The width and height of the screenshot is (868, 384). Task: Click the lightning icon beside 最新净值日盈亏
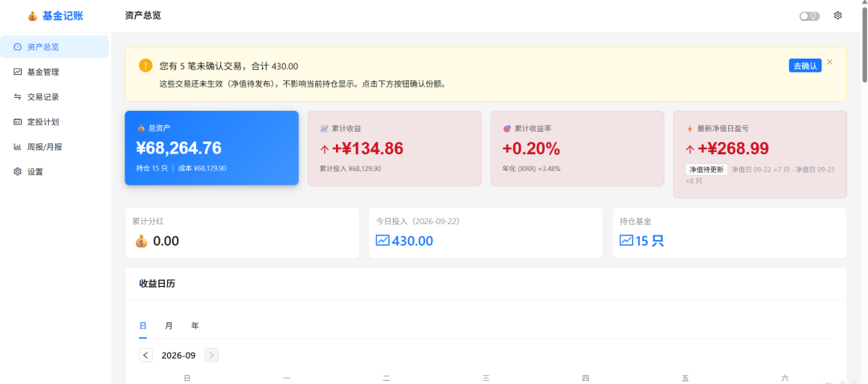690,129
